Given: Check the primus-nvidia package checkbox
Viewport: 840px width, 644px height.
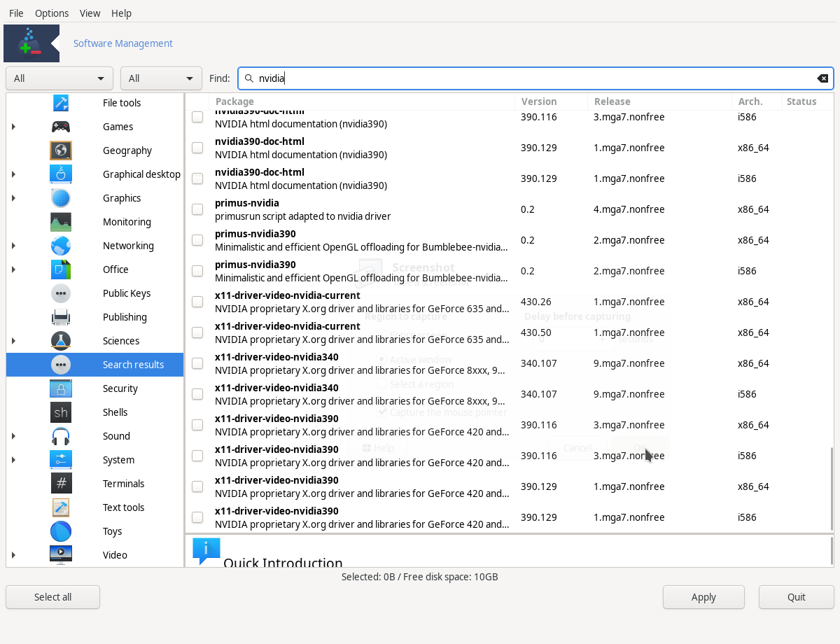Looking at the screenshot, I should [x=197, y=209].
